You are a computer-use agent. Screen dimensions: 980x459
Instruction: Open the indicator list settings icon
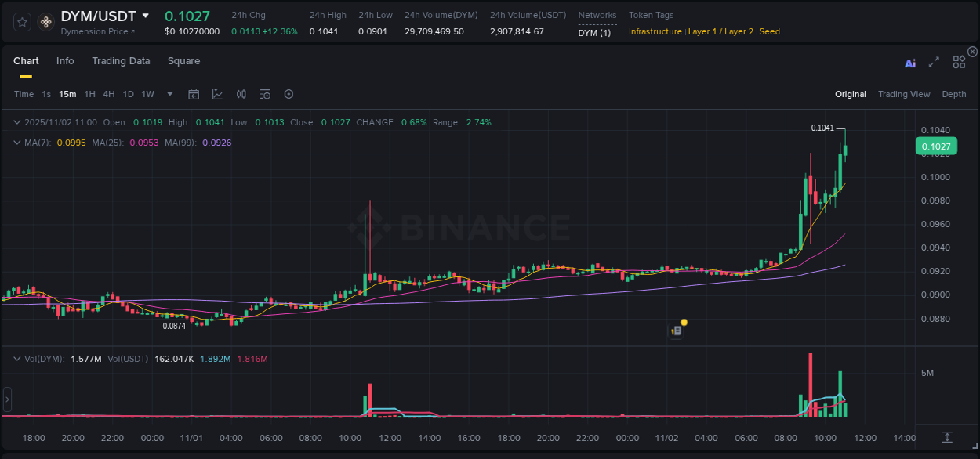tap(265, 94)
